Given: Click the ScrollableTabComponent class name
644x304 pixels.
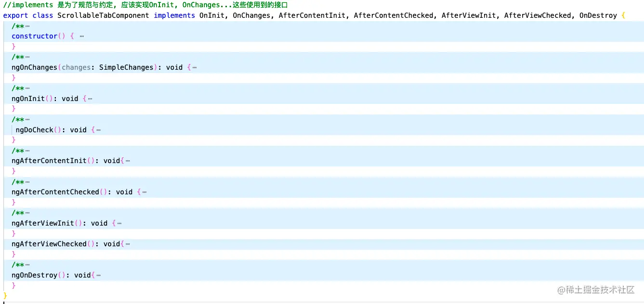Looking at the screenshot, I should click(104, 15).
